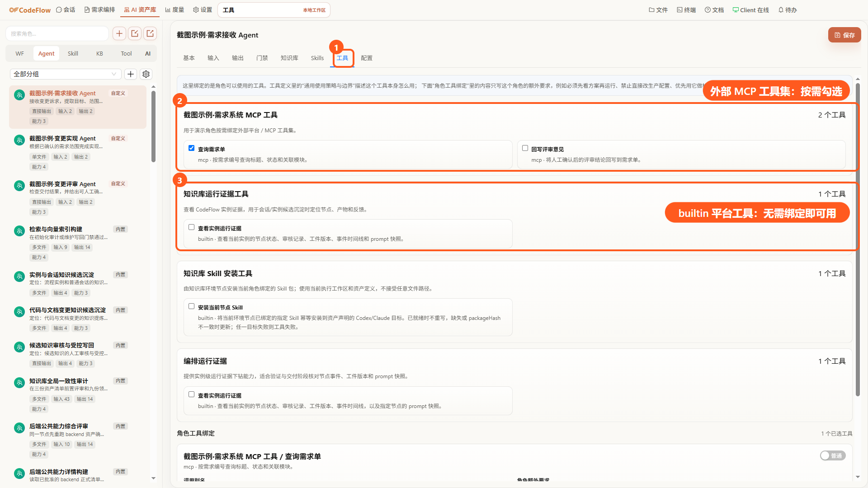Click avatar icon of 实例与会话知识候选沉淀
Screen dimensions: 868x488
tap(19, 276)
